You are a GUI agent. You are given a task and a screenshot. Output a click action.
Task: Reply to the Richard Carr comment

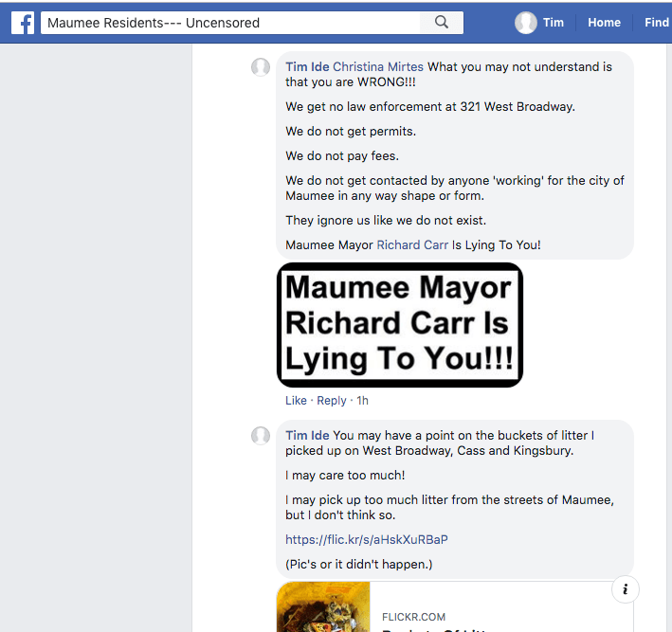tap(332, 401)
